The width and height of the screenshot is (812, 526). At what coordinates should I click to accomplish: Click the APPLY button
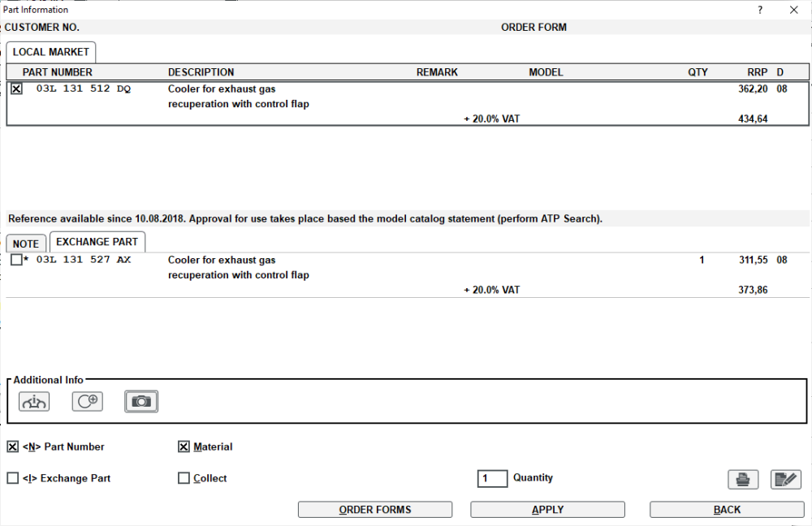(547, 510)
